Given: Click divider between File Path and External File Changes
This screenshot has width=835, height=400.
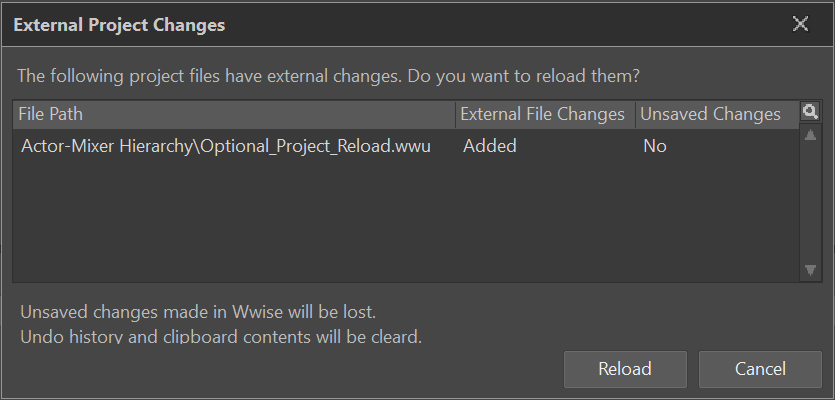Looking at the screenshot, I should [456, 115].
